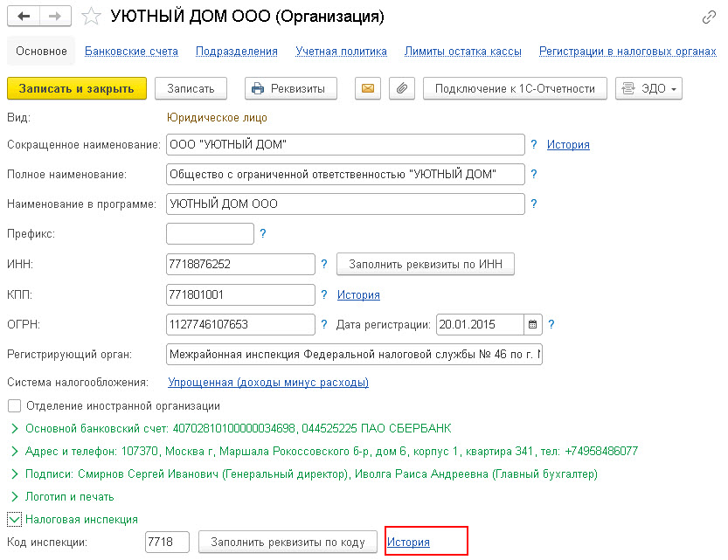Viewport: 728px width, 560px height.
Task: Collapse Налоговая инспекция section
Action: [x=14, y=519]
